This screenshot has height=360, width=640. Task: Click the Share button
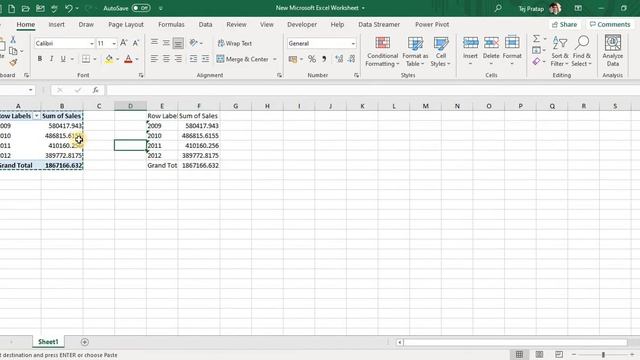click(564, 24)
